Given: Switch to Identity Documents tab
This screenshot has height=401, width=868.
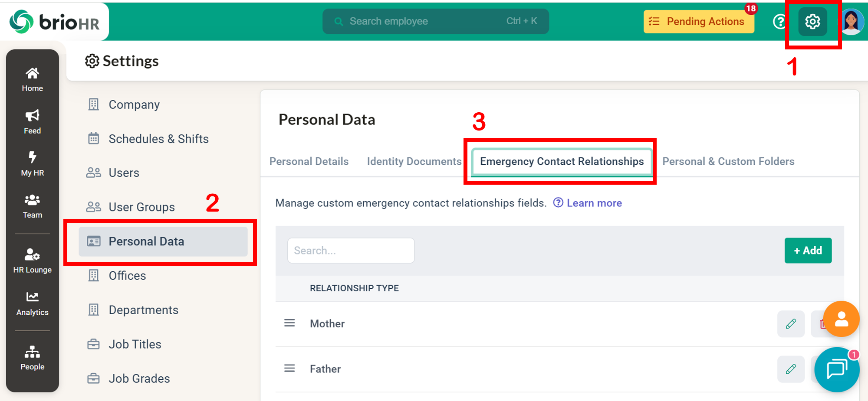Looking at the screenshot, I should (x=414, y=161).
